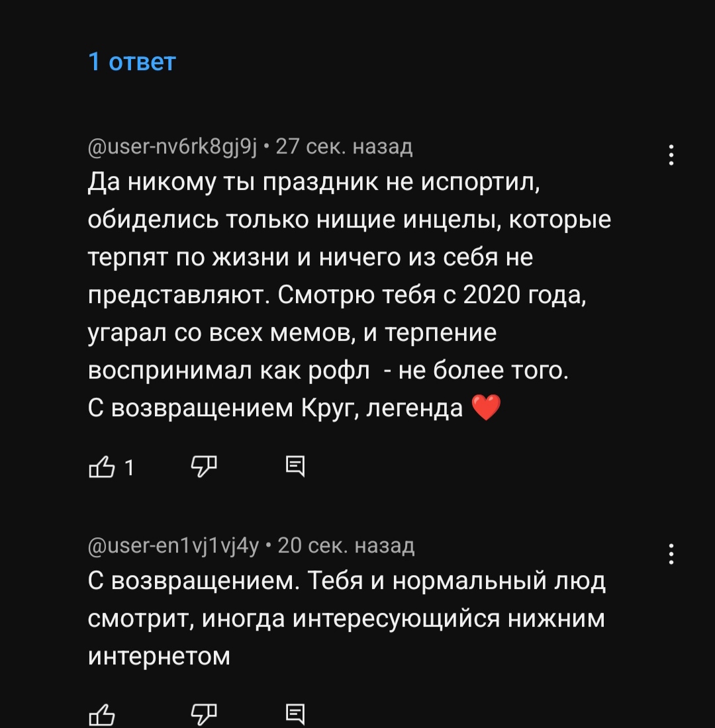This screenshot has height=728, width=715.
Task: Click the "Да никому ты праздник" first line
Action: point(314,181)
